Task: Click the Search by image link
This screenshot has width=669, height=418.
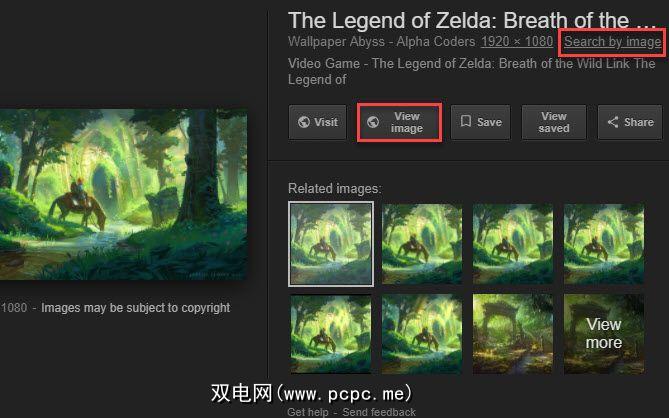Action: click(x=613, y=42)
